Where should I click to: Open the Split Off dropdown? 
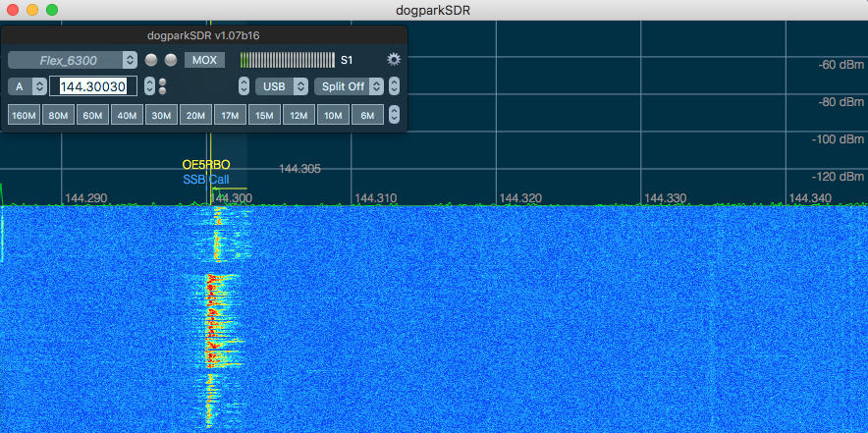pos(349,86)
